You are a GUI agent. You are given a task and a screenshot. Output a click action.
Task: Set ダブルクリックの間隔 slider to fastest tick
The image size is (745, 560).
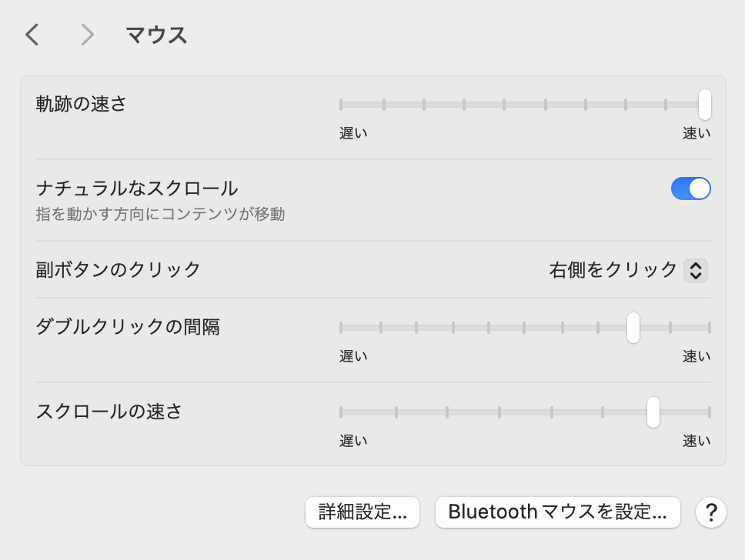(x=709, y=328)
